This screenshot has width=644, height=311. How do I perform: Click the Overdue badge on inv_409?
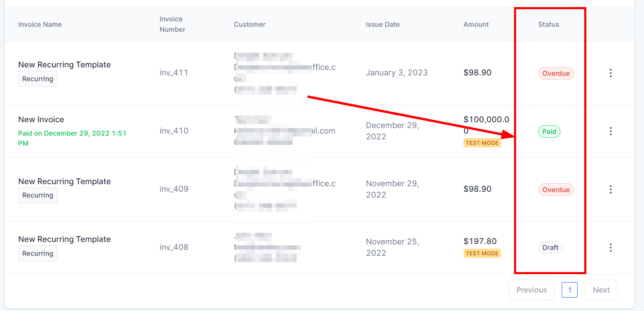tap(556, 190)
